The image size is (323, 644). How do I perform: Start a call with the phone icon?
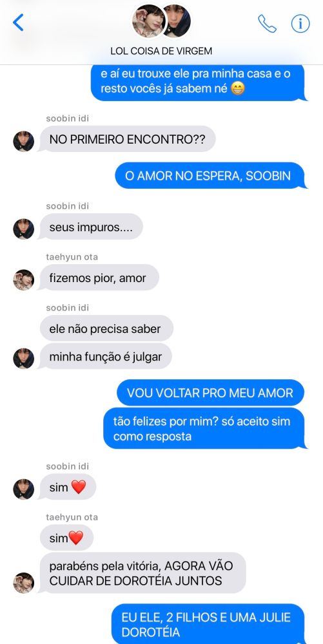coord(267,23)
